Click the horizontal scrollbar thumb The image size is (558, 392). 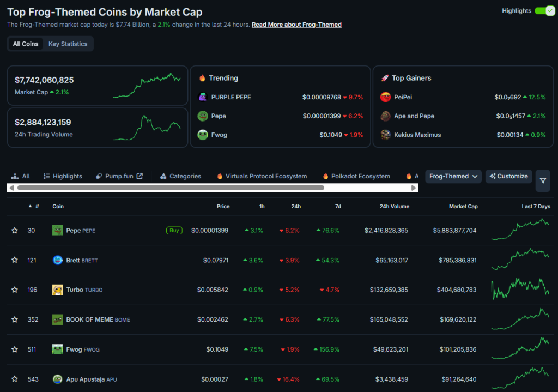(171, 188)
